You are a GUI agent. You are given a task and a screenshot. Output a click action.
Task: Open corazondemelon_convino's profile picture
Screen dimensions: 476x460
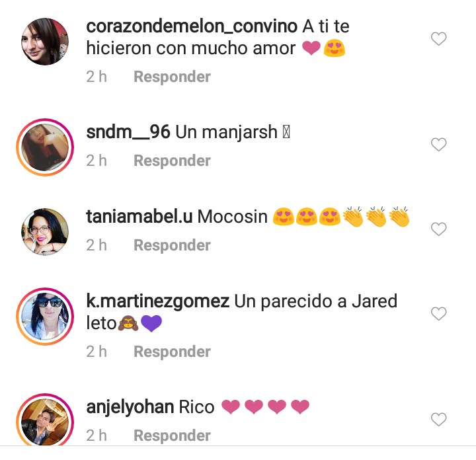click(x=45, y=42)
